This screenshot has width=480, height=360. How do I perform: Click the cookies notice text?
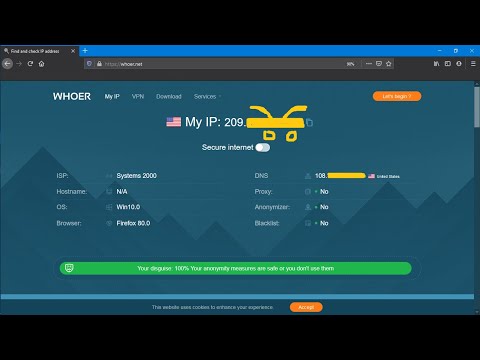(x=213, y=307)
